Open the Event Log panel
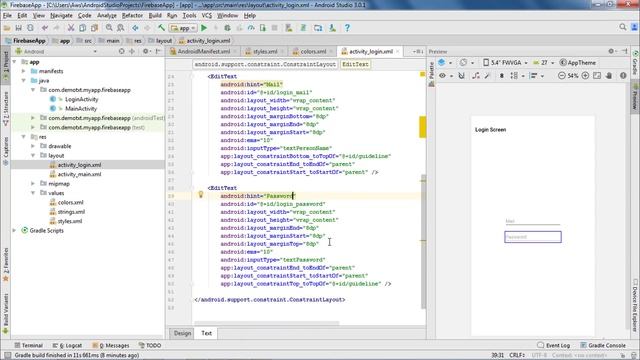The height and width of the screenshot is (360, 640). tap(553, 345)
